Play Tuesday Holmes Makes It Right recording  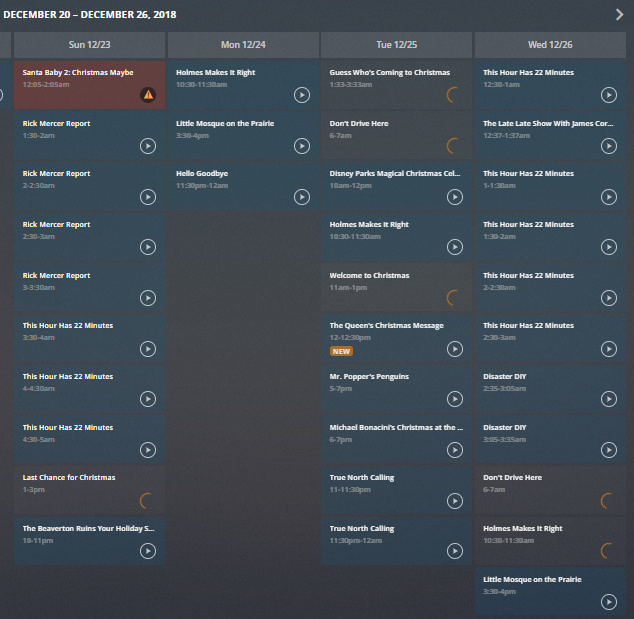point(455,247)
